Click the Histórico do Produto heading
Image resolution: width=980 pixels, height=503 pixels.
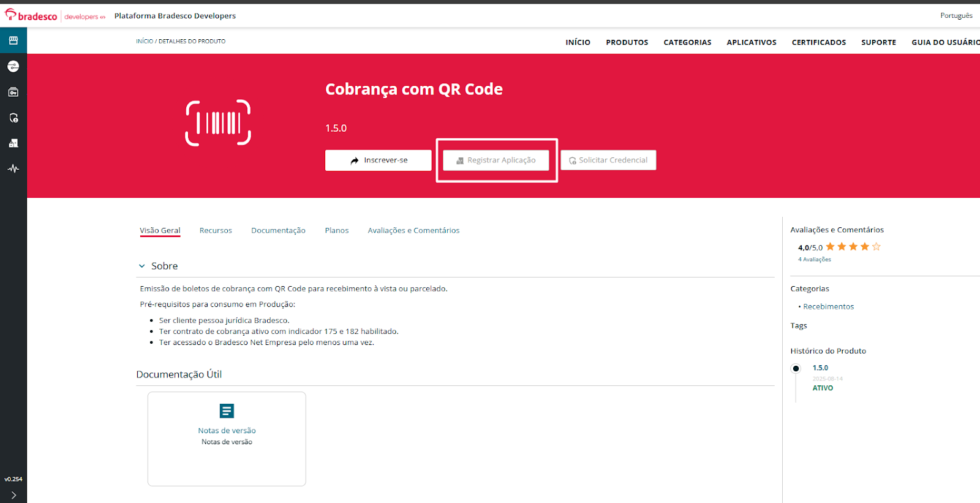tap(828, 351)
